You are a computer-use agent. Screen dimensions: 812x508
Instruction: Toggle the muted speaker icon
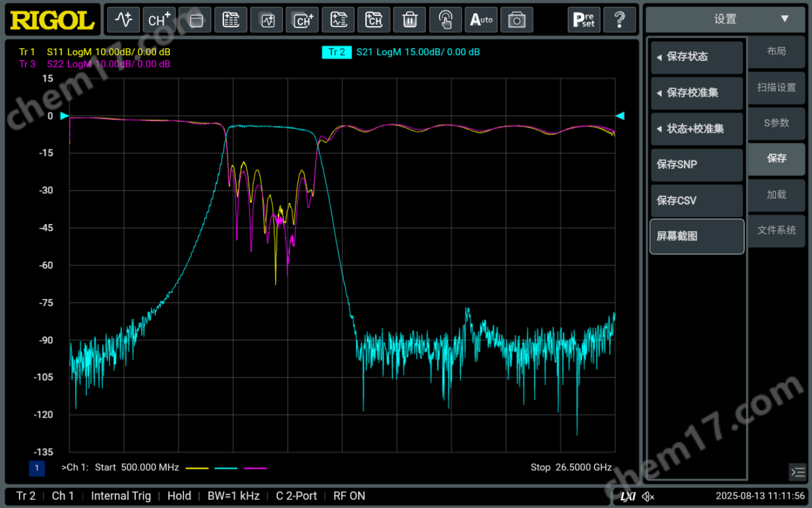point(648,496)
